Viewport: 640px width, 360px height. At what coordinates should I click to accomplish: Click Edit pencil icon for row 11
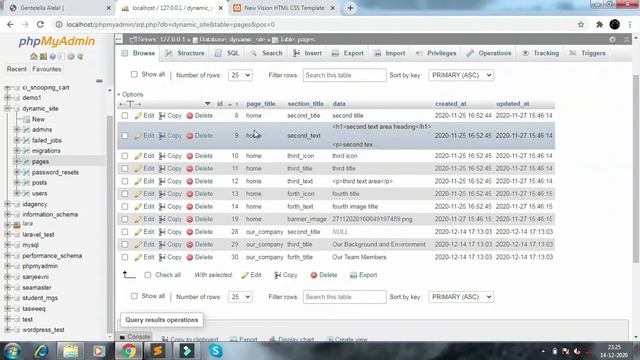138,169
